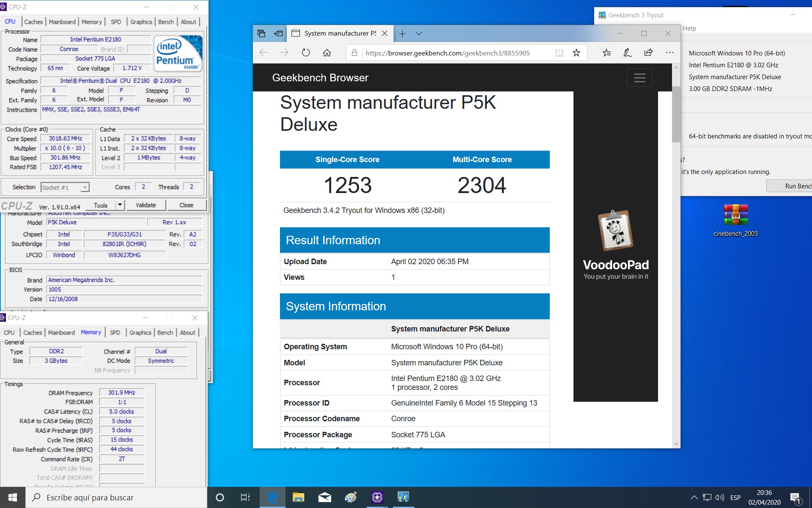Click set these tabs aside icon
This screenshot has height=508, width=812.
click(x=278, y=33)
